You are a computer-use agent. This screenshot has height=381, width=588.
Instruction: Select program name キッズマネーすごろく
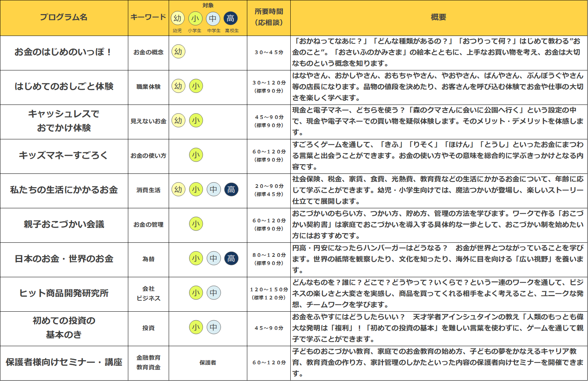pos(64,156)
